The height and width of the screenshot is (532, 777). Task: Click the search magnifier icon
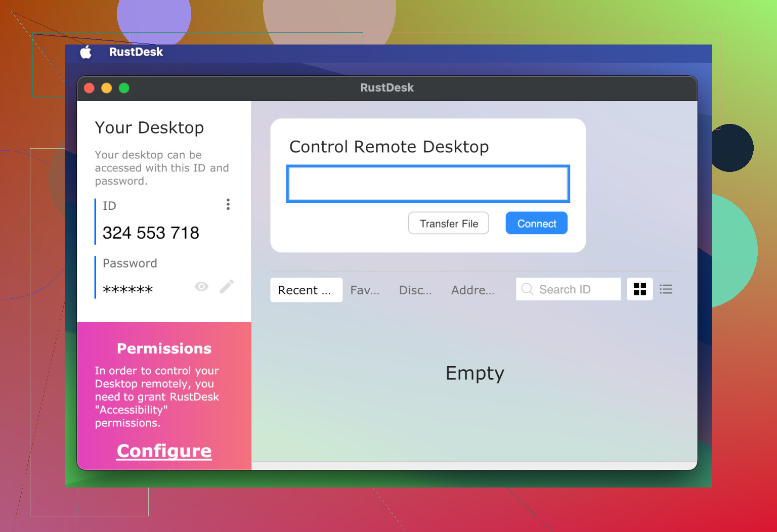coord(527,289)
